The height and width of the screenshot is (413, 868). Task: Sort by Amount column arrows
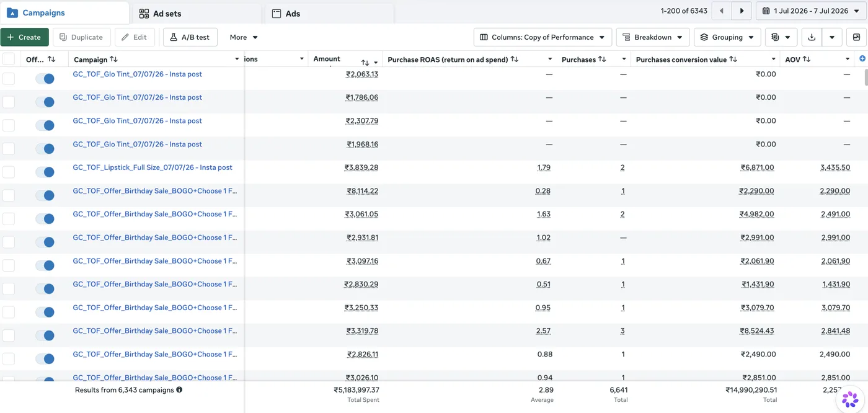[365, 63]
